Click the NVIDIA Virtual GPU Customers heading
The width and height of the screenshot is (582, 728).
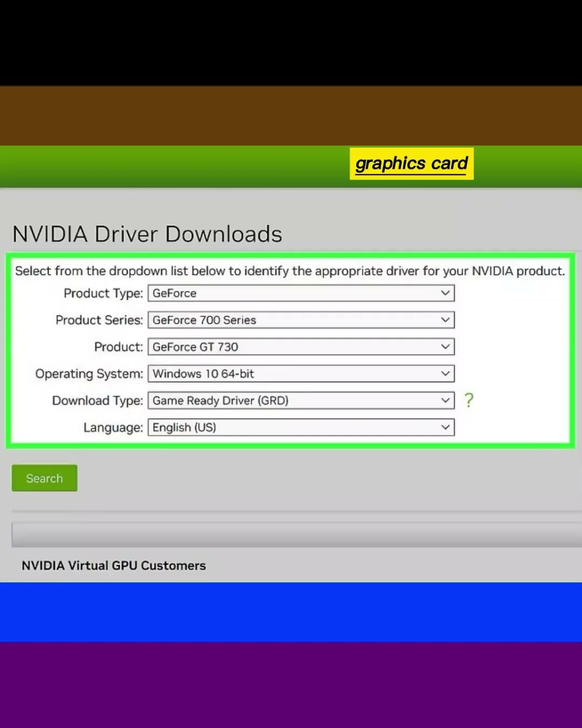click(114, 566)
